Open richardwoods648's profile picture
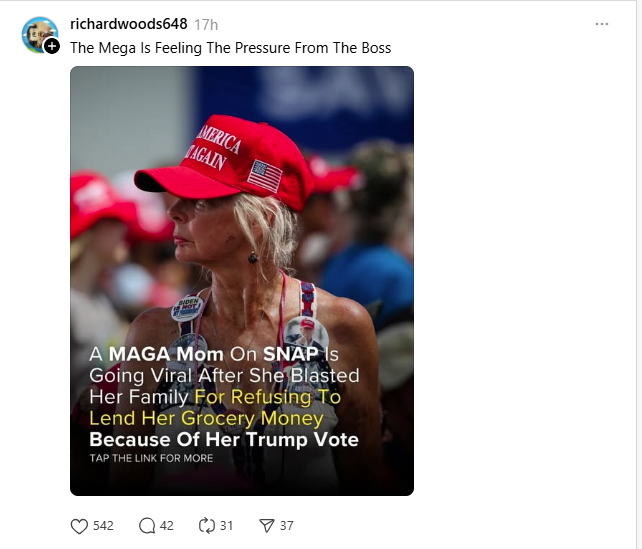Screen dimensions: 642x549 point(38,33)
